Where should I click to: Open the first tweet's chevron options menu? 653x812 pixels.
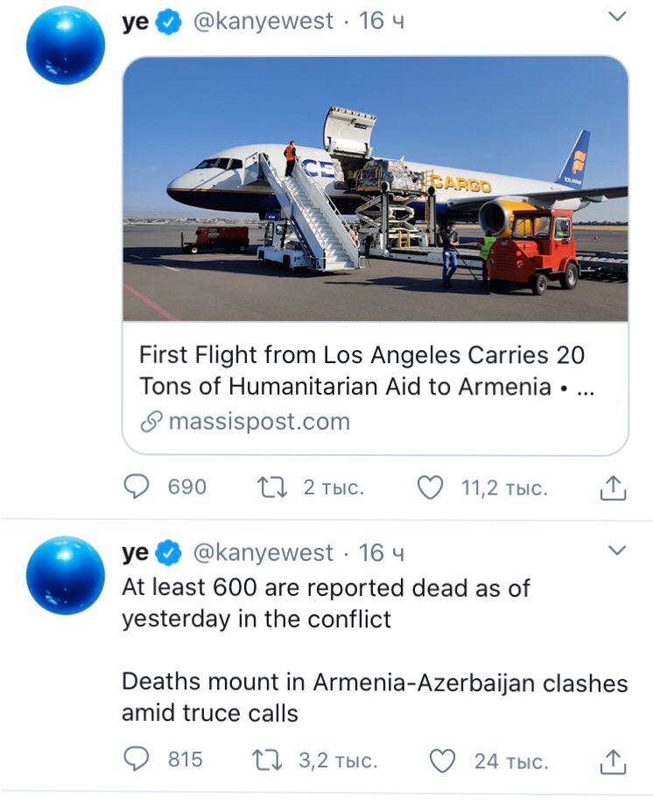click(x=617, y=17)
